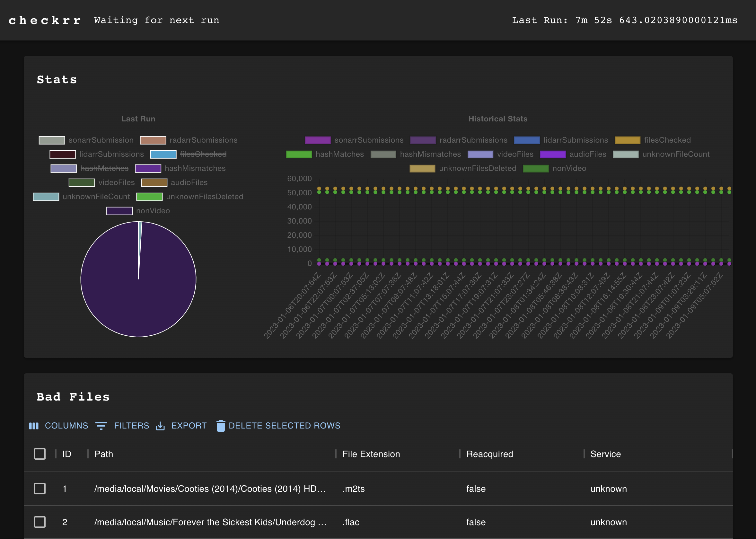Click the Forever the Sickest Kids path cell
The width and height of the screenshot is (756, 539).
[x=210, y=522]
